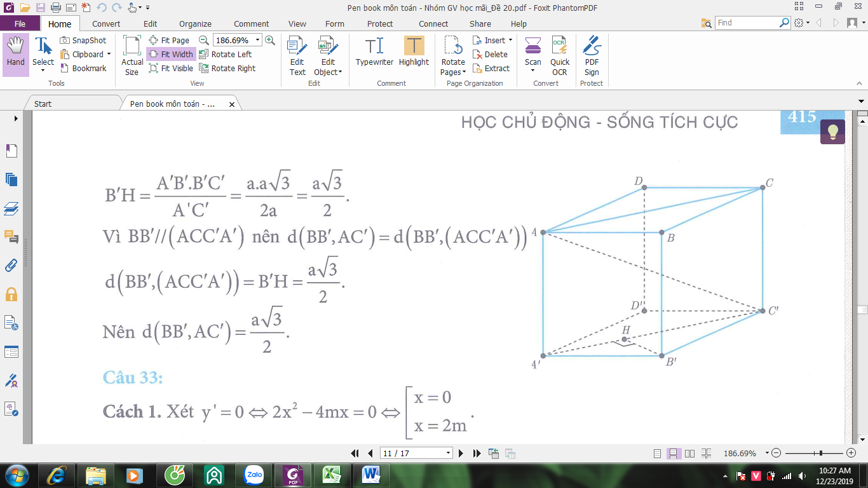Open the Security lock panel
This screenshot has height=488, width=868.
[x=11, y=294]
